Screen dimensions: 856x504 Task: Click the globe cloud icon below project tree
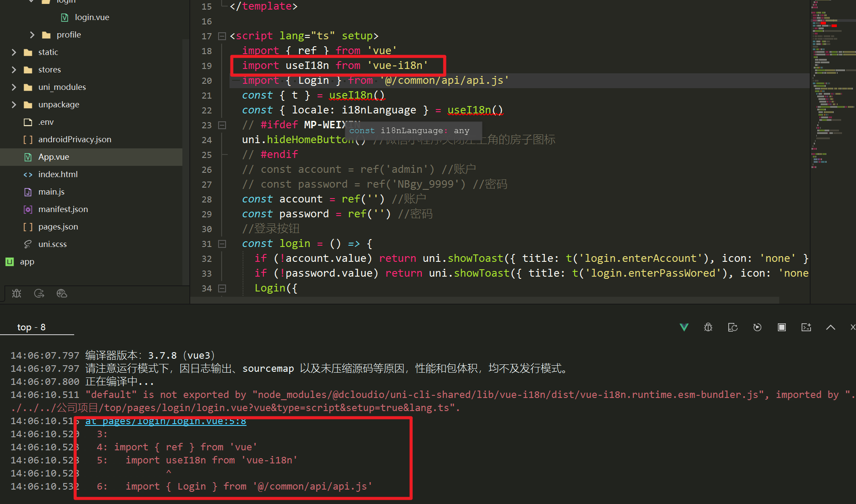62,294
